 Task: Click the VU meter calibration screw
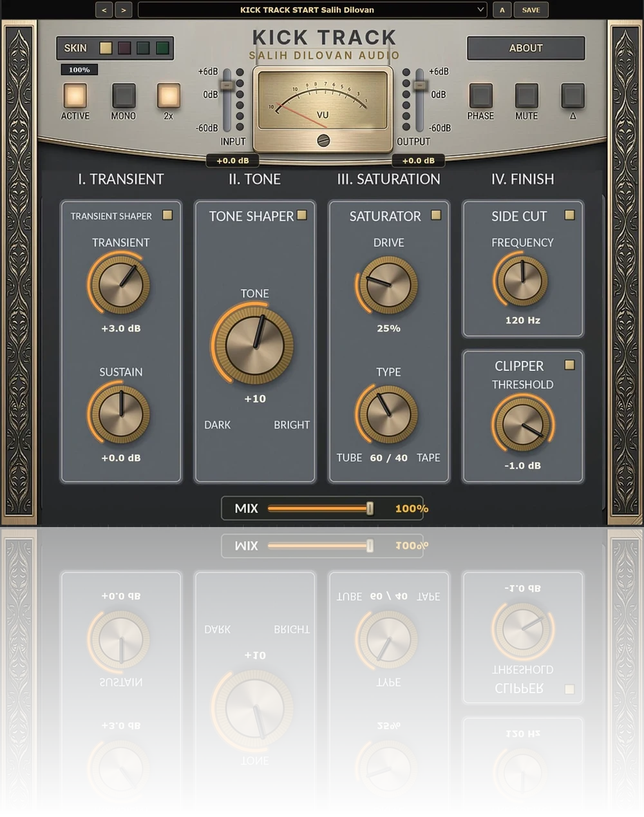click(x=323, y=140)
